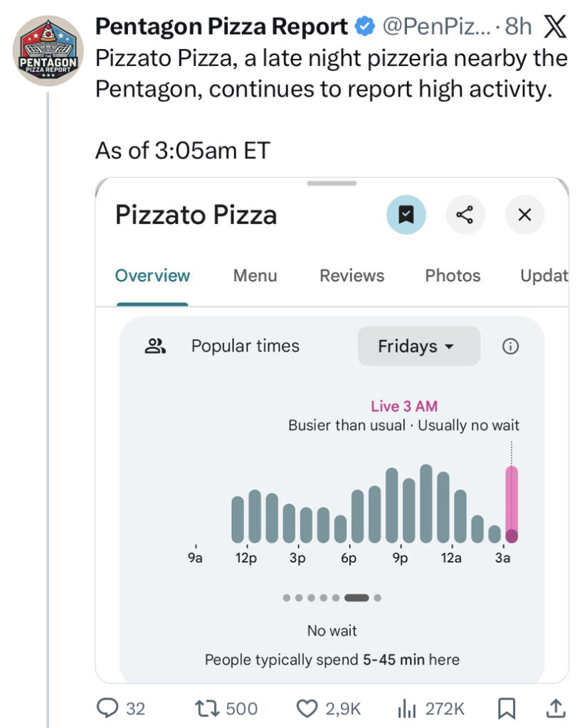Open the Pentagon Pizza Report profile name
This screenshot has height=728, width=582.
coord(221,26)
